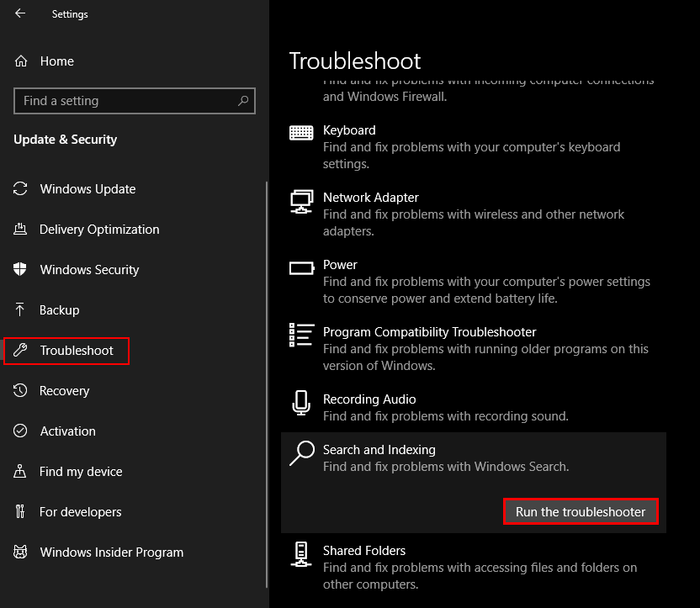The width and height of the screenshot is (700, 608).
Task: Click the Troubleshoot page heading
Action: tap(355, 61)
